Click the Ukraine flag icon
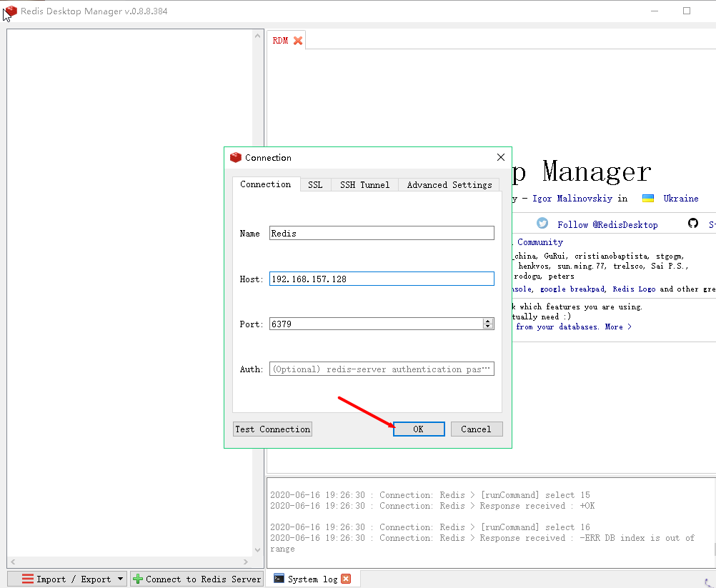The width and height of the screenshot is (716, 588). (x=647, y=198)
